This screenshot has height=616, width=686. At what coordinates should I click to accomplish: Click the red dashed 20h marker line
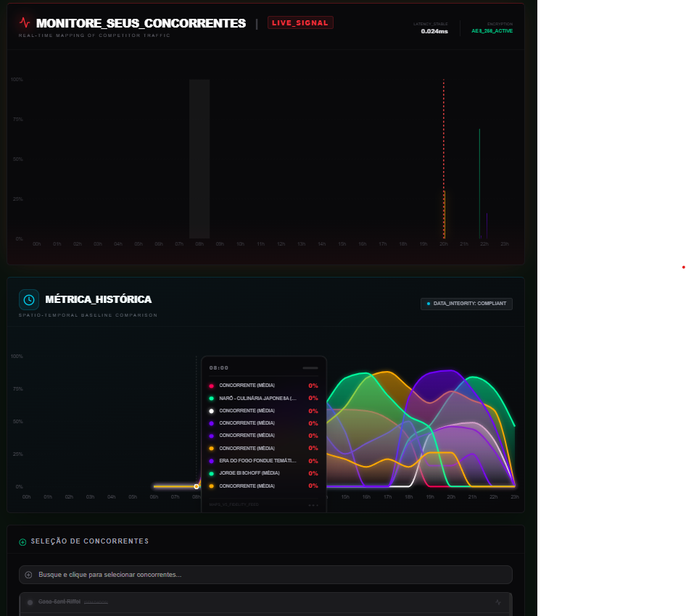444,145
